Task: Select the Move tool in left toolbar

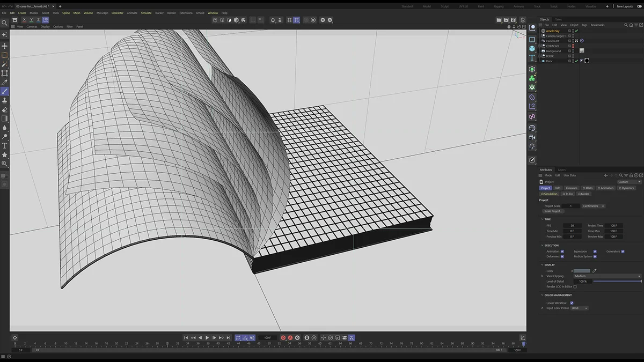Action: click(x=5, y=46)
